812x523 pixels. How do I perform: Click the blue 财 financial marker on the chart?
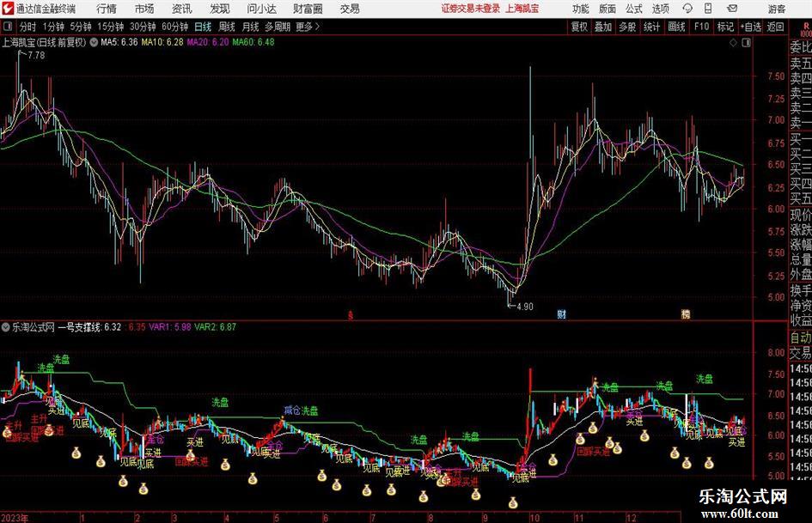coord(561,314)
